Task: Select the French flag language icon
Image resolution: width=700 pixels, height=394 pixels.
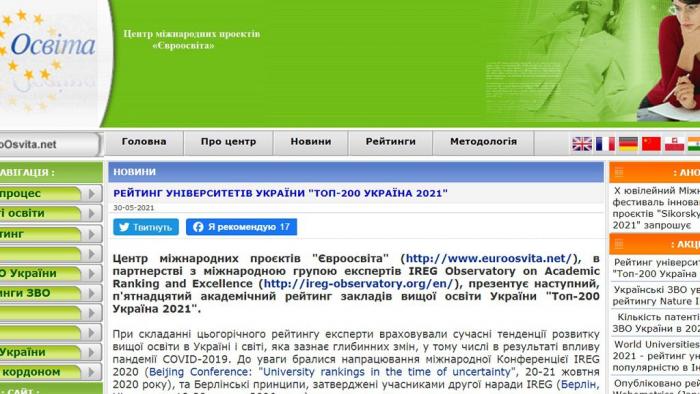Action: (605, 144)
